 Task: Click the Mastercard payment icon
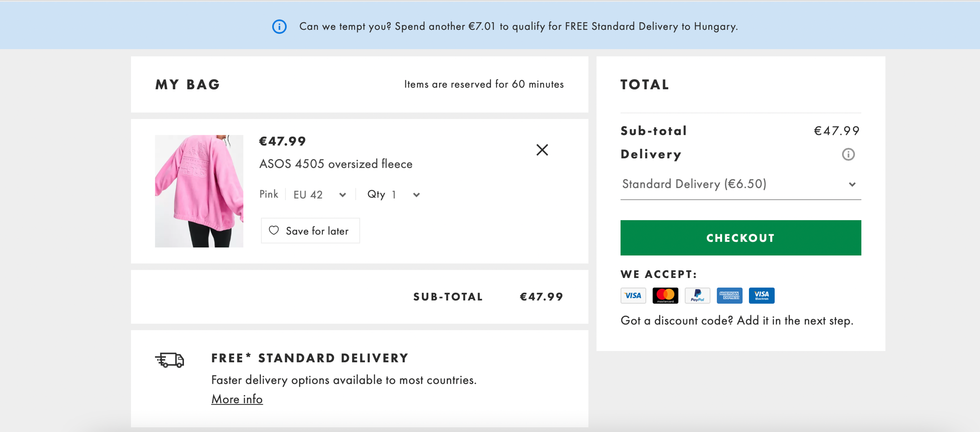pyautogui.click(x=665, y=295)
